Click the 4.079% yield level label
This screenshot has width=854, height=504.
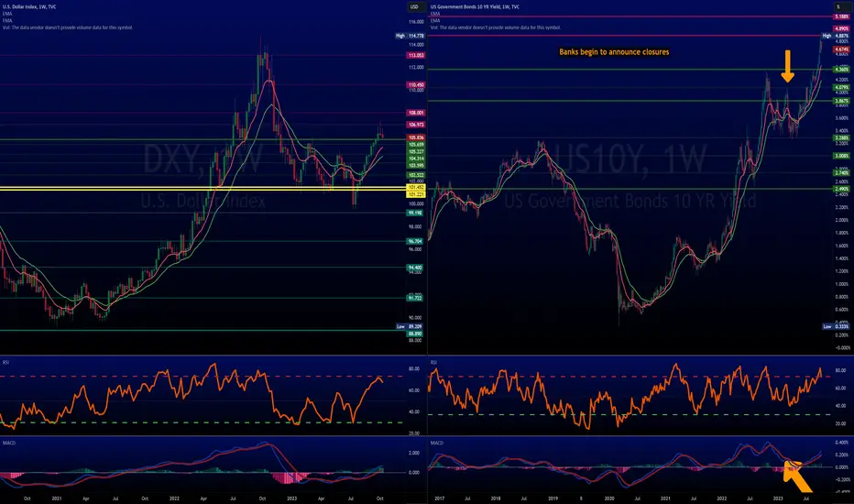(x=841, y=87)
